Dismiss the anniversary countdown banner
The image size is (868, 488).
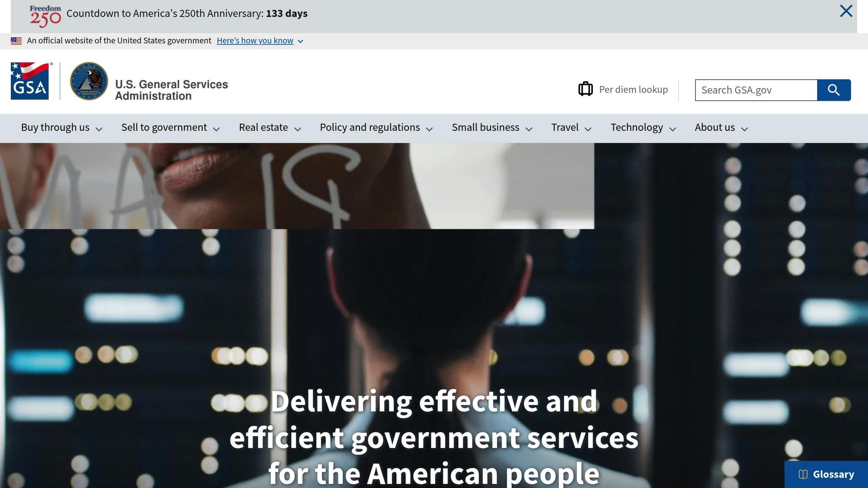coord(846,11)
